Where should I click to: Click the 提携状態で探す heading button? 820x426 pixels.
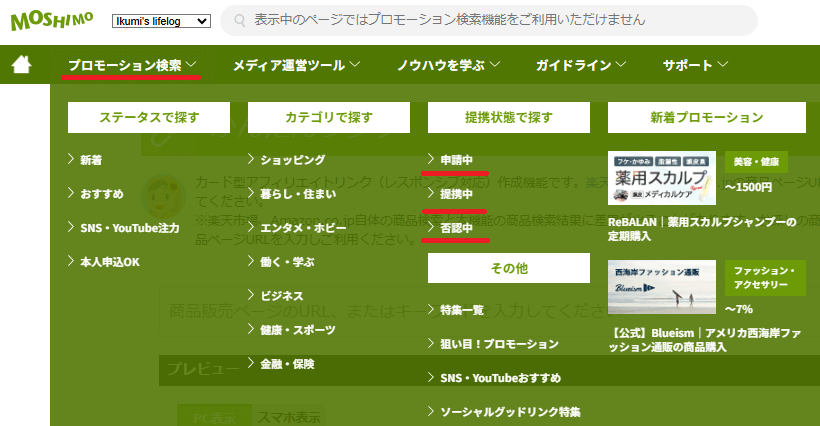pyautogui.click(x=509, y=117)
